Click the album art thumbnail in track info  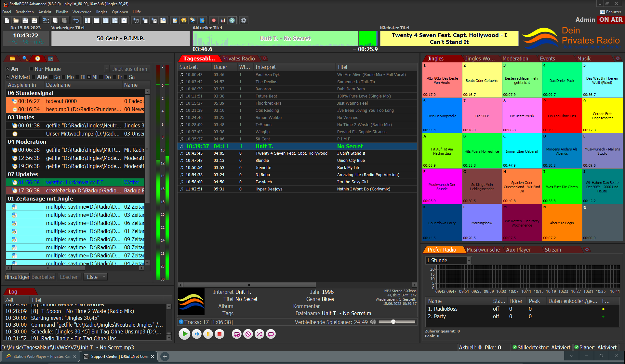pos(191,302)
